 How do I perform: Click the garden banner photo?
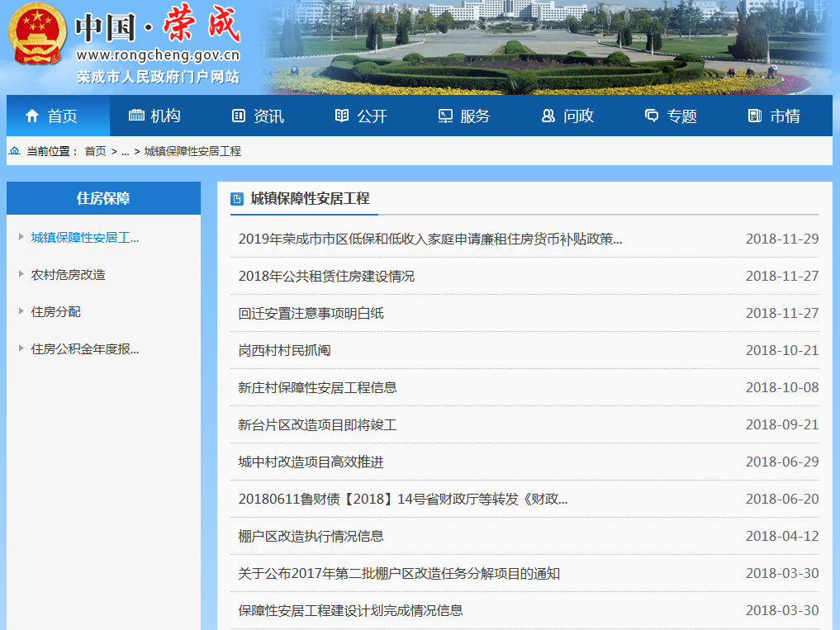click(x=545, y=48)
